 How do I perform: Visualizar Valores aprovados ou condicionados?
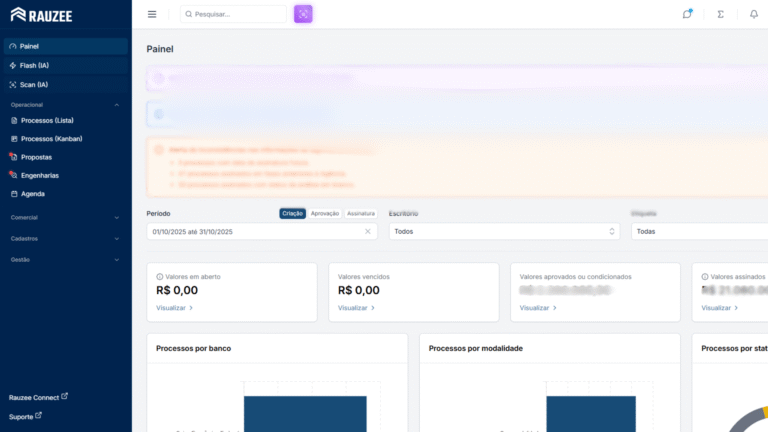tap(538, 308)
